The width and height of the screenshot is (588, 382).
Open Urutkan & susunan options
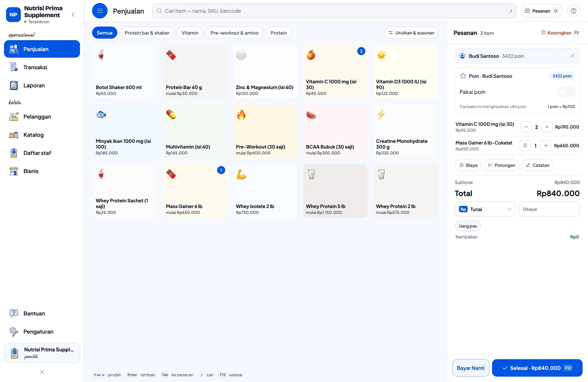(411, 33)
